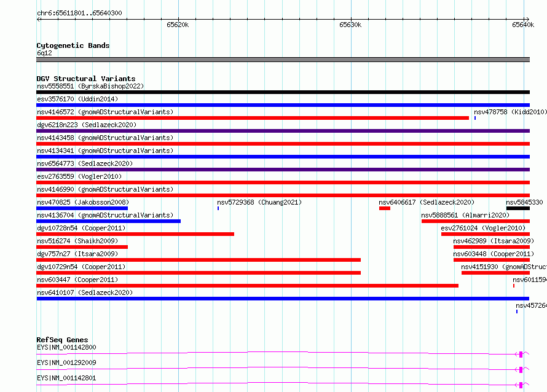Open nsv4136704 gnomAD variant label
This screenshot has width=547, height=392.
[105, 215]
